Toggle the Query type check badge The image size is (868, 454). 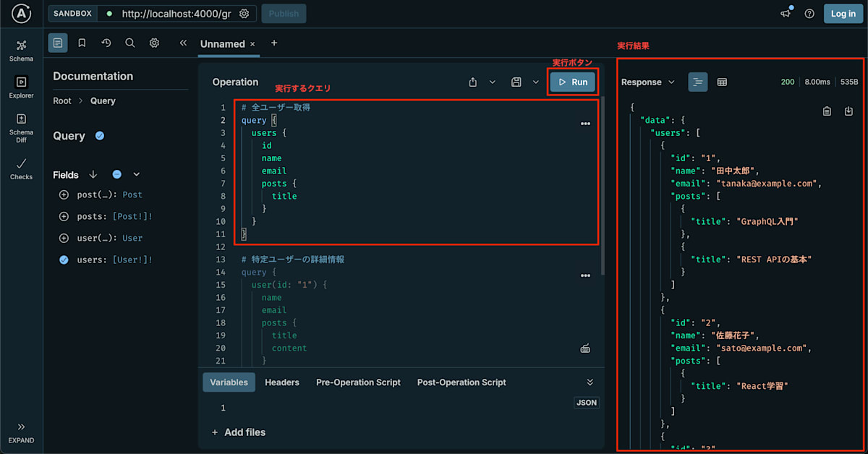tap(100, 136)
